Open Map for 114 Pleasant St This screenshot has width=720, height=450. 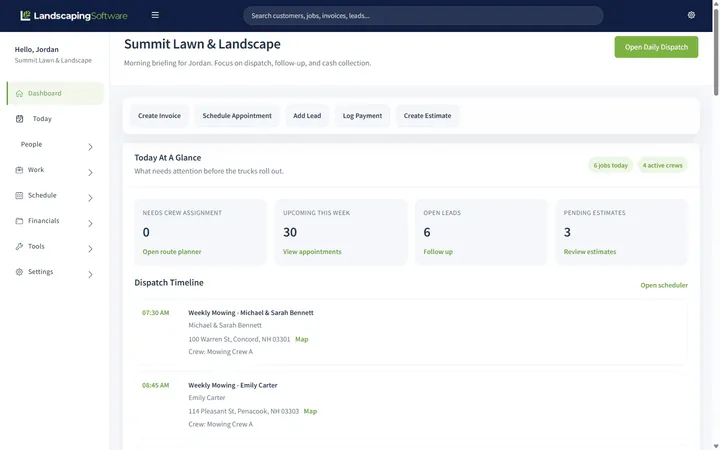click(x=310, y=411)
